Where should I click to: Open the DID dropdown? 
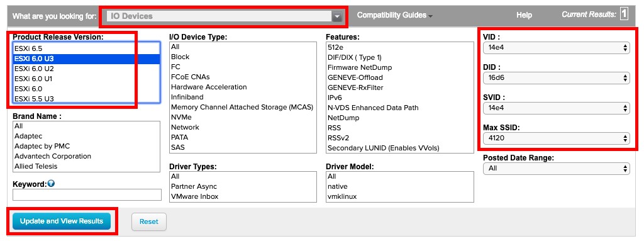(557, 78)
